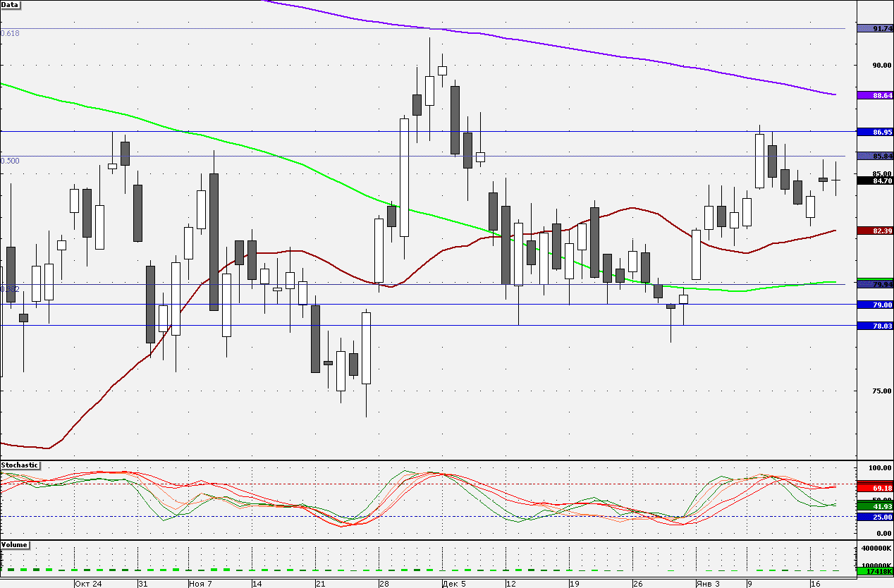894x588 pixels.
Task: Select the Ноя 7 date marker
Action: click(200, 584)
